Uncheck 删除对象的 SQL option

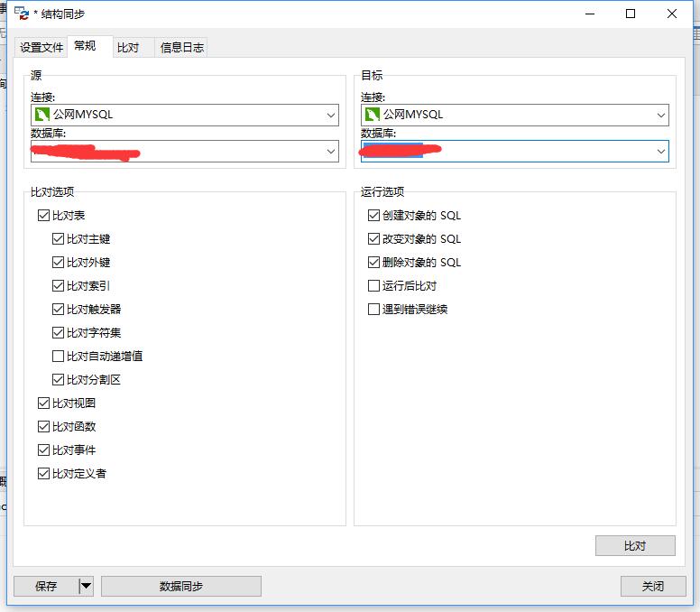pos(374,263)
